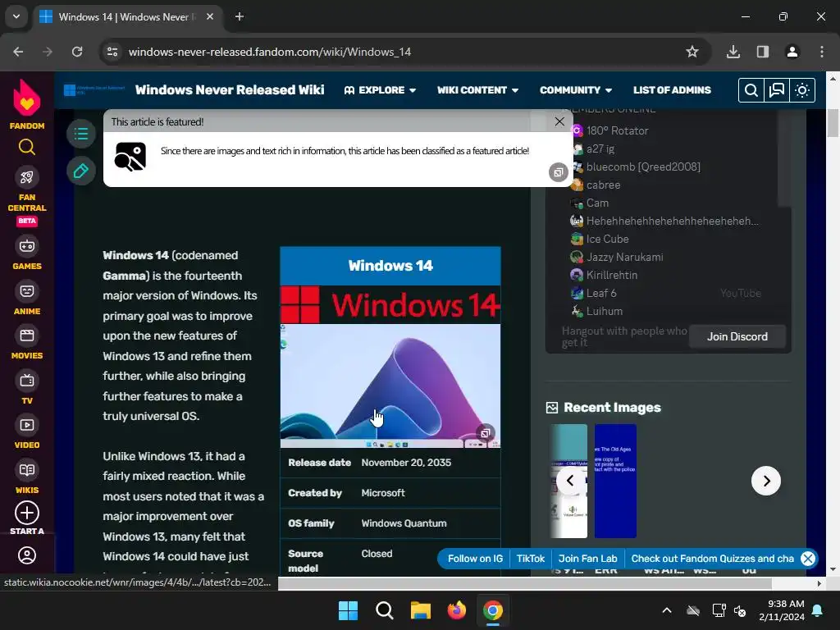Screen dimensions: 840x630
Task: Reload the page
Action: (x=77, y=52)
